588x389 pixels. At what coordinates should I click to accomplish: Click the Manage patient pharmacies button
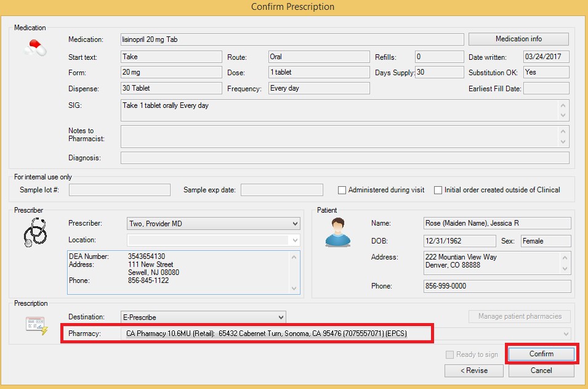(520, 316)
